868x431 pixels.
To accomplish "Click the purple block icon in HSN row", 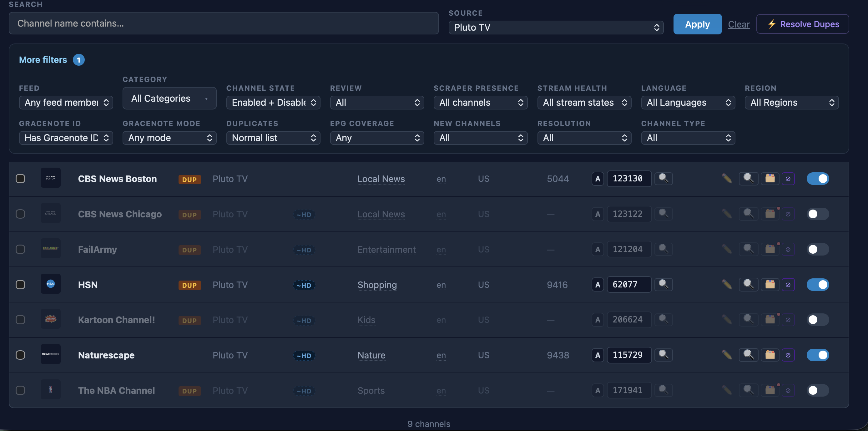I will pos(788,285).
